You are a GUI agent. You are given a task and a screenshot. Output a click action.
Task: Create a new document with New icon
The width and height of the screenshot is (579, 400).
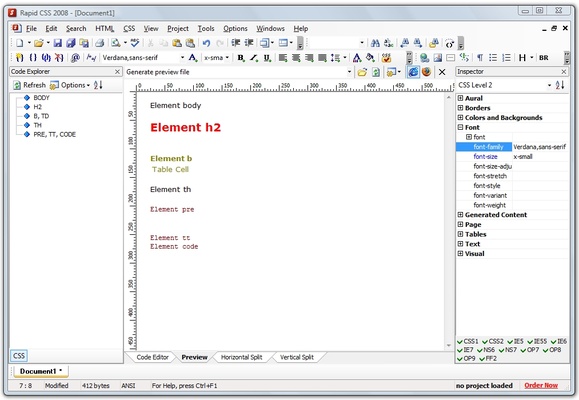(20, 43)
